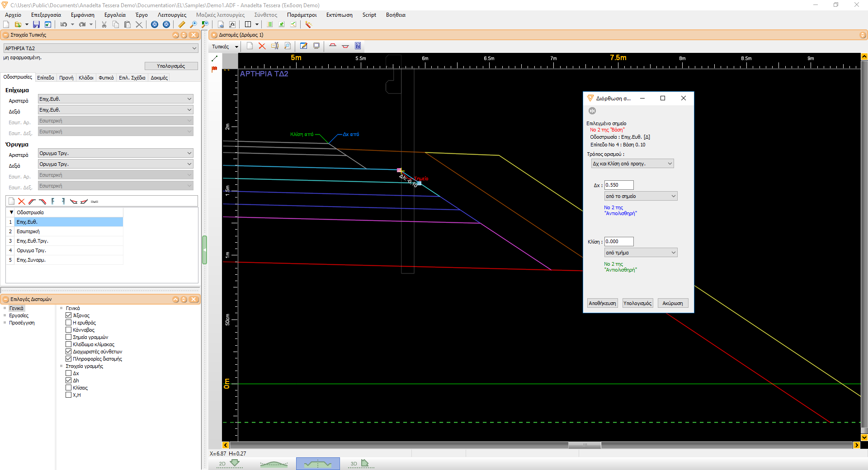
Task: Click the blue back arrow icon
Action: click(x=155, y=24)
